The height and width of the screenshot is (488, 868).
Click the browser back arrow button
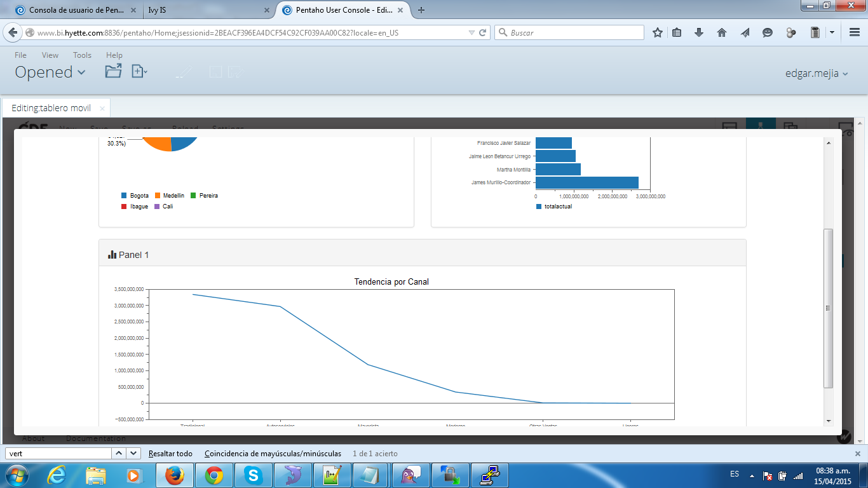(13, 32)
